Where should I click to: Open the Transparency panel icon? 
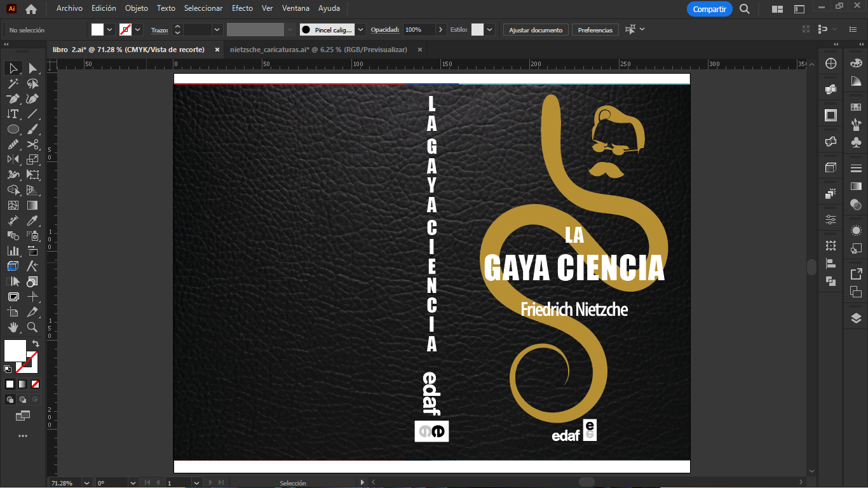(856, 204)
